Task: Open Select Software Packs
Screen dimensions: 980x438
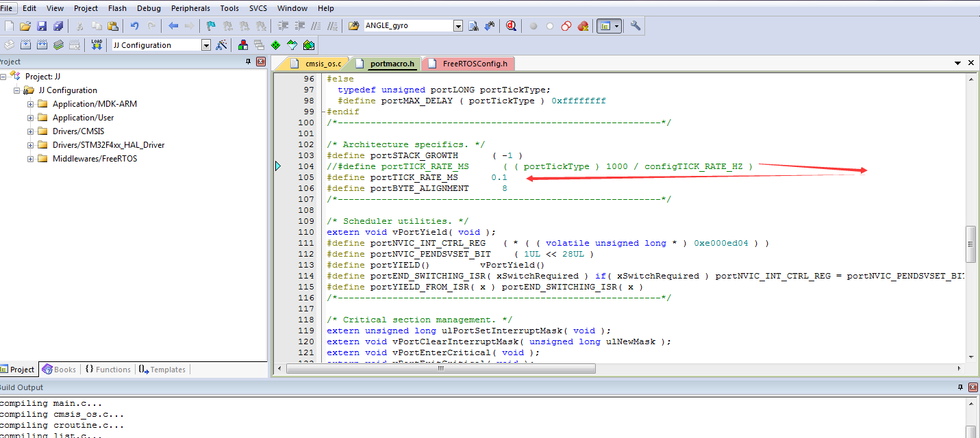Action: pos(292,45)
